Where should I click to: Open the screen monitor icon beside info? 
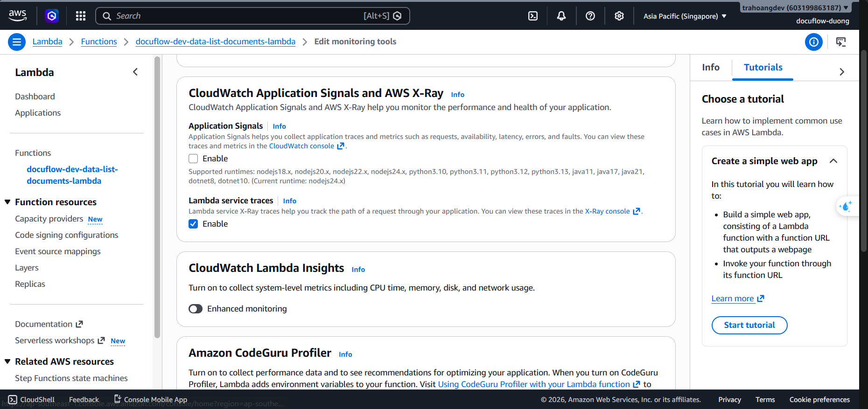point(841,42)
